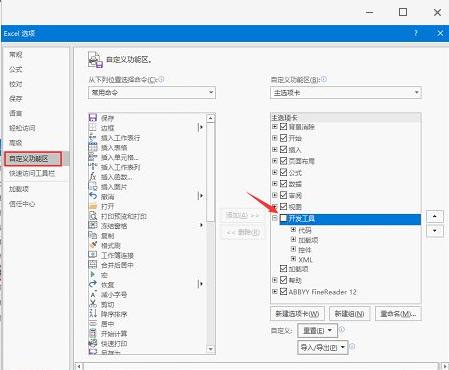Click the 边框 (Borders) command icon

coord(93,127)
